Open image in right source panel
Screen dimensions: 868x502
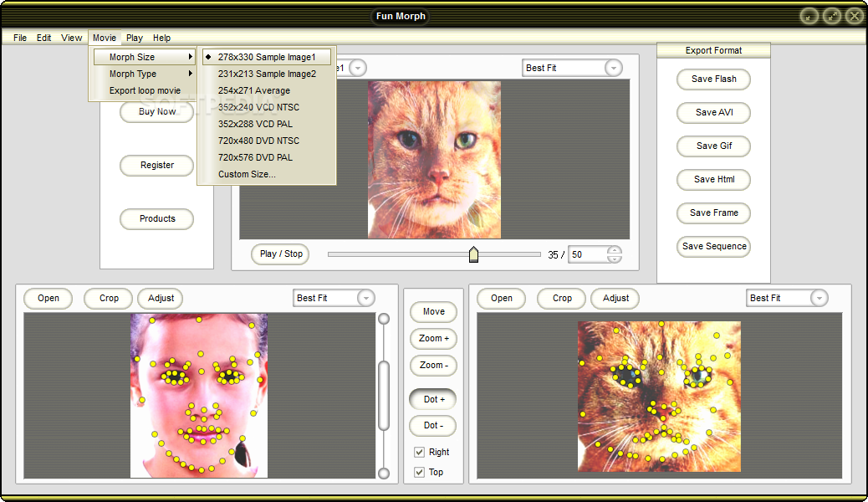(x=502, y=298)
